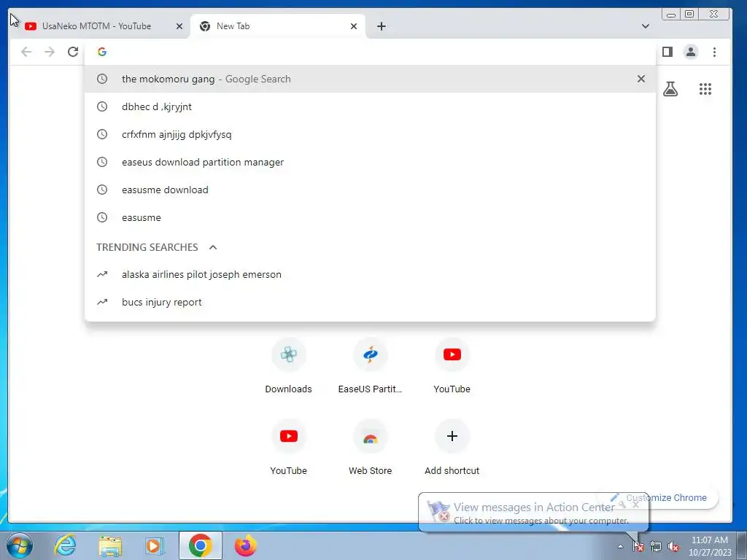The image size is (747, 560).
Task: Click the Show desktop strip
Action: 742,545
